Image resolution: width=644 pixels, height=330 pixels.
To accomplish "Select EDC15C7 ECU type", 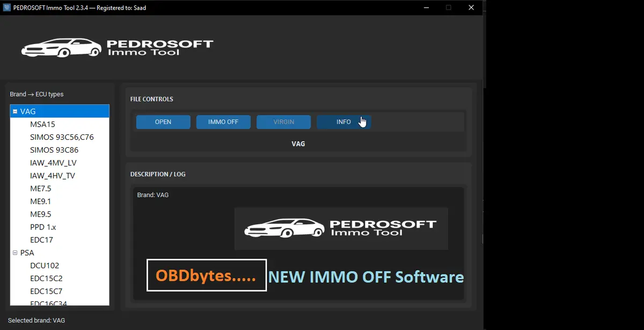I will tap(46, 291).
